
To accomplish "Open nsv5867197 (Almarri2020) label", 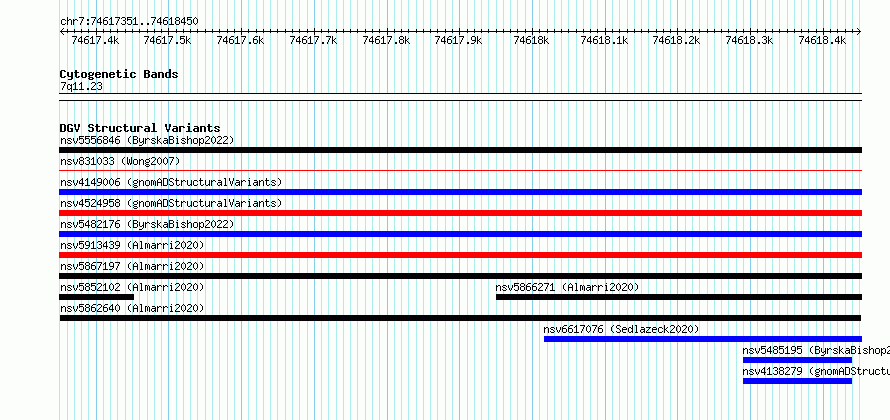I will (132, 266).
